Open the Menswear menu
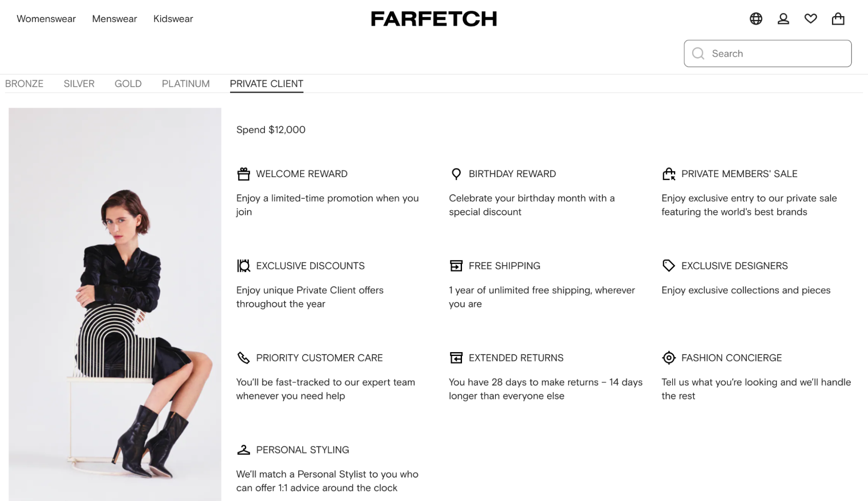Screen dimensions: 868x501 pos(114,19)
